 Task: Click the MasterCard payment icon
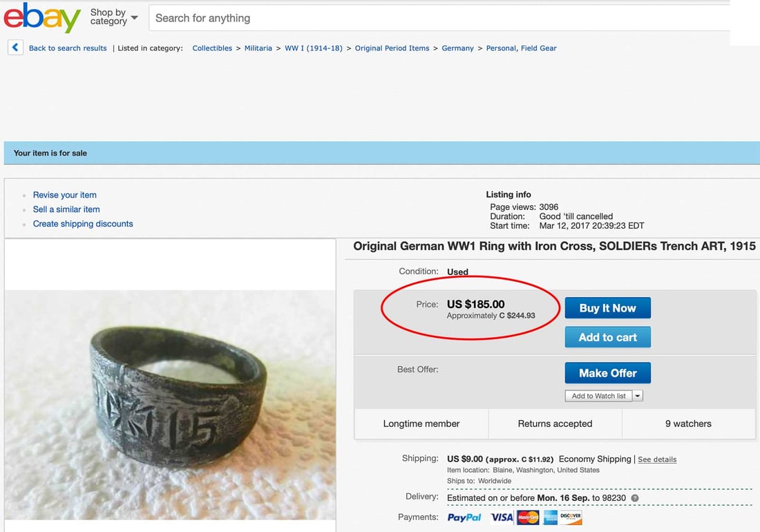[x=527, y=517]
